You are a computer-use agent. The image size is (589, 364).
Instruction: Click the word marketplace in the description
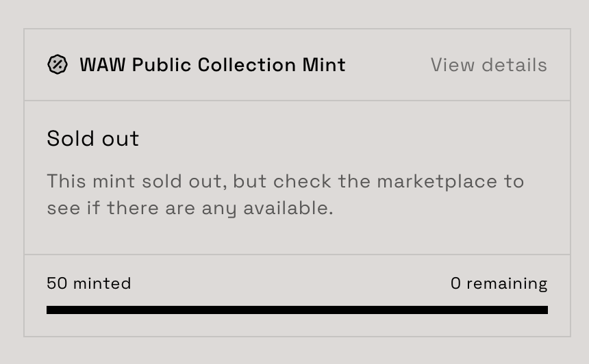(437, 182)
